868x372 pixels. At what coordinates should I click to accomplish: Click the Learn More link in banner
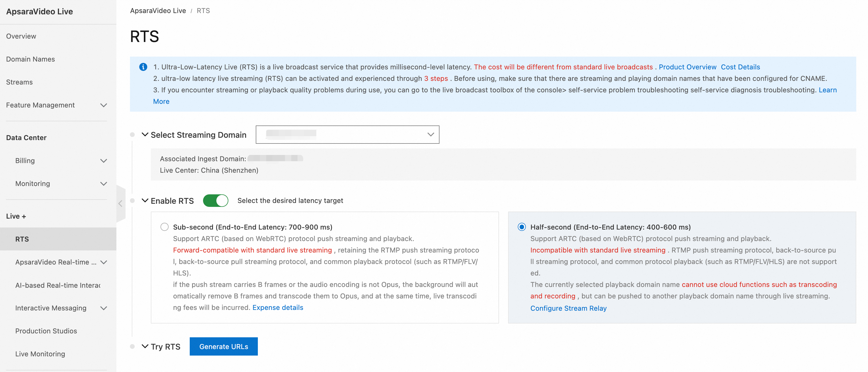pos(828,90)
